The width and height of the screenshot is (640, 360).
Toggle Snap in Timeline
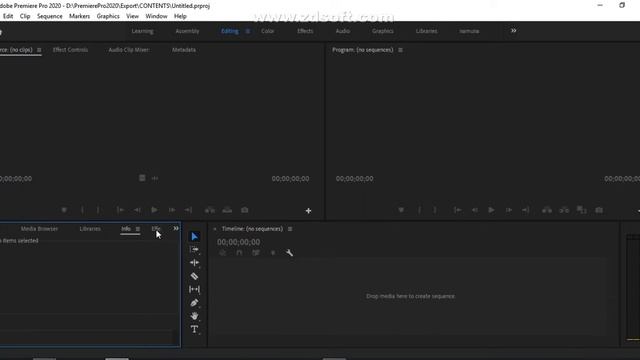tap(239, 253)
